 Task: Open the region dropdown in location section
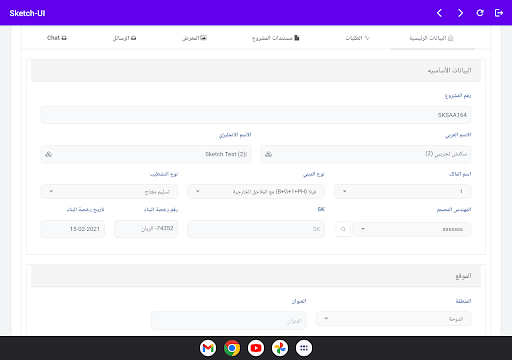coord(393,319)
